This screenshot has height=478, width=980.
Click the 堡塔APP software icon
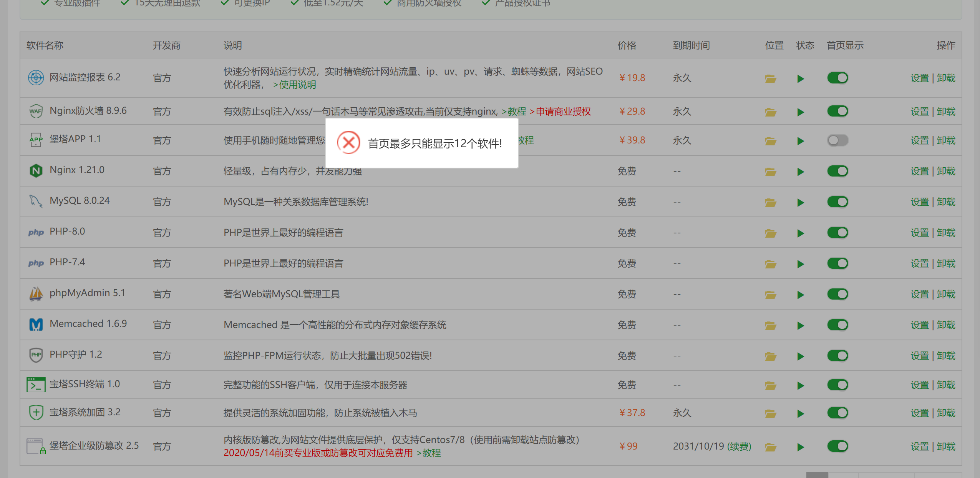[36, 140]
